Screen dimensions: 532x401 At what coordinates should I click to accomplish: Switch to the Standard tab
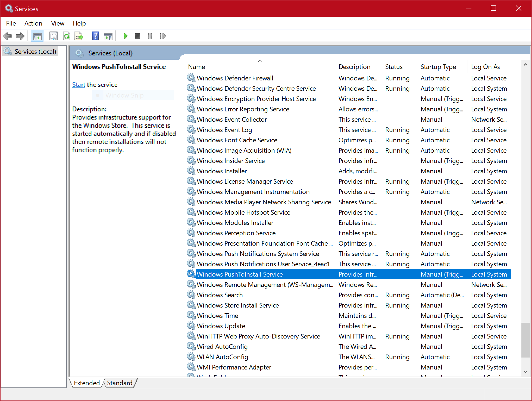120,383
